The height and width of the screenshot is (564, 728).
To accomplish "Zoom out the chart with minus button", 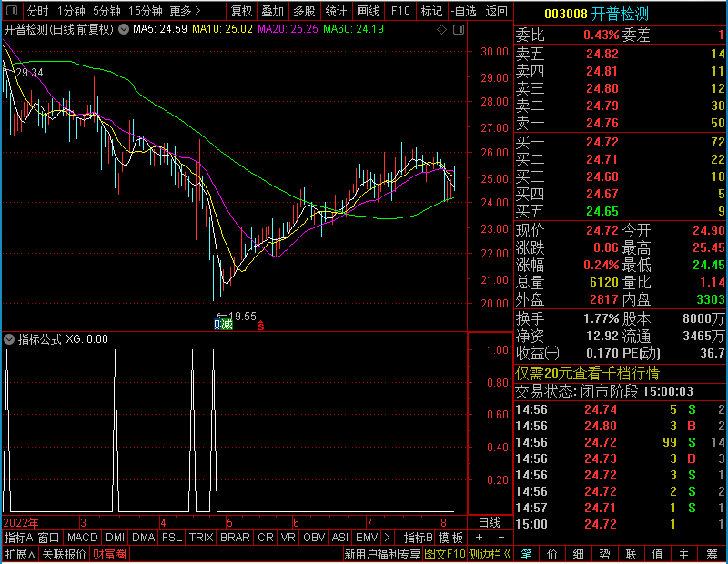I will click(501, 538).
